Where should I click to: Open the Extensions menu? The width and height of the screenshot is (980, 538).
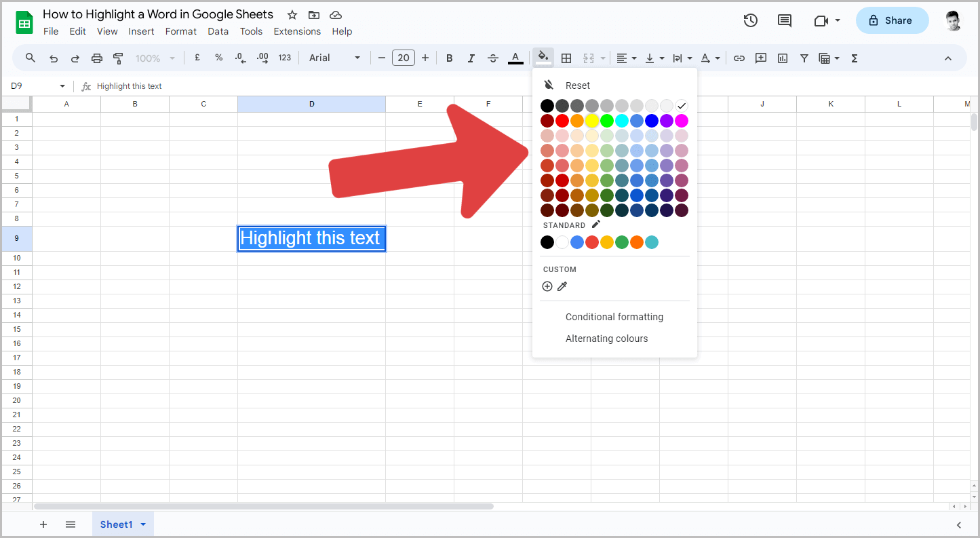pos(297,31)
